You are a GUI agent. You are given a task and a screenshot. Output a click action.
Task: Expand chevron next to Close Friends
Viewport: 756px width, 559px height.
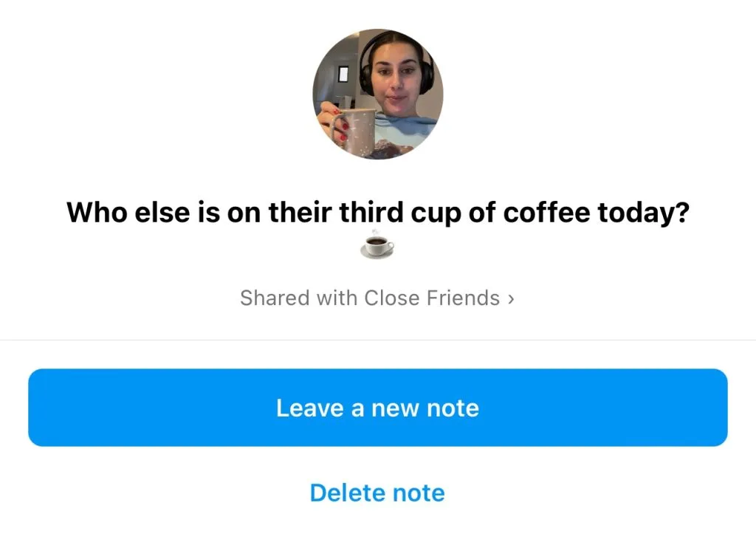[511, 299]
